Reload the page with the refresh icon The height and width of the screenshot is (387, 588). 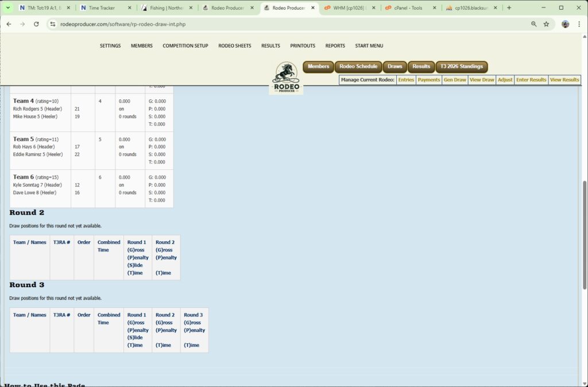coord(36,25)
